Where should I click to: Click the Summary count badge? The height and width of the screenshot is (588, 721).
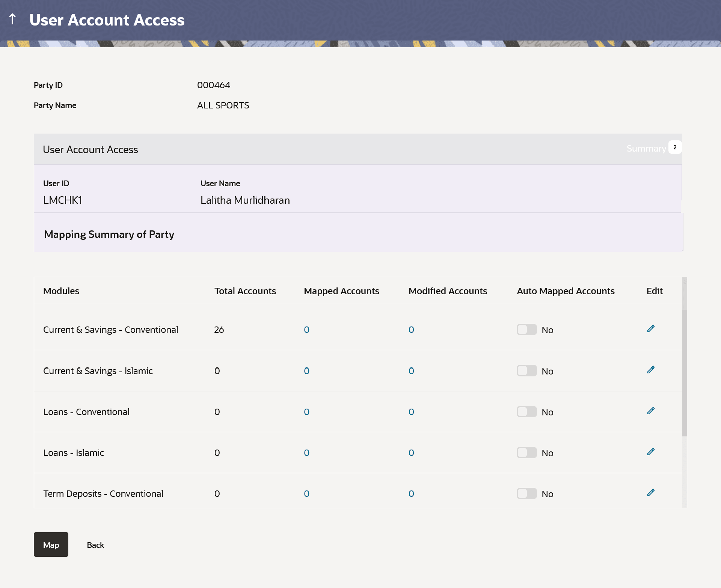pos(675,147)
